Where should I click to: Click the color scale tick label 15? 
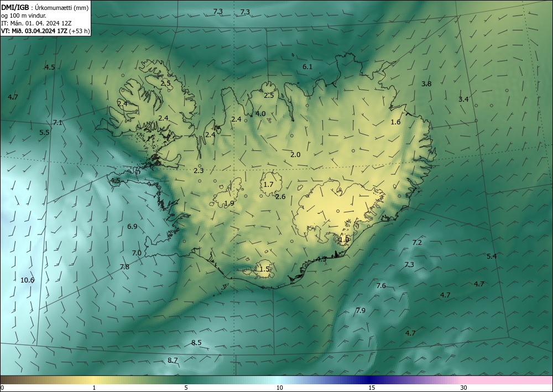coord(372,388)
